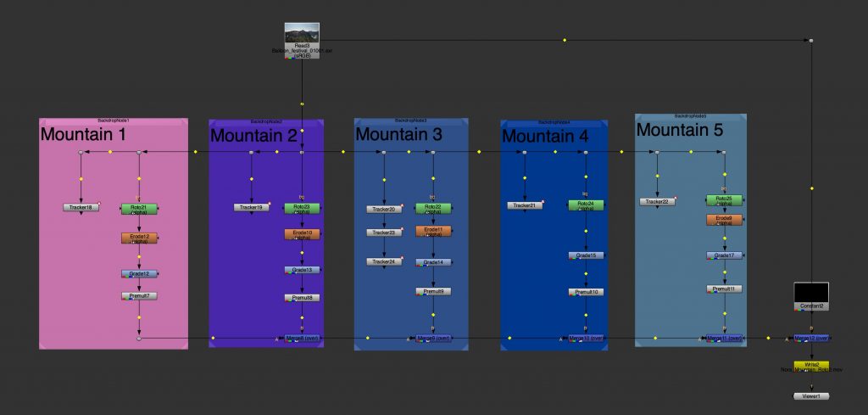Click the Tracker18 node
This screenshot has height=415, width=868.
pos(81,207)
